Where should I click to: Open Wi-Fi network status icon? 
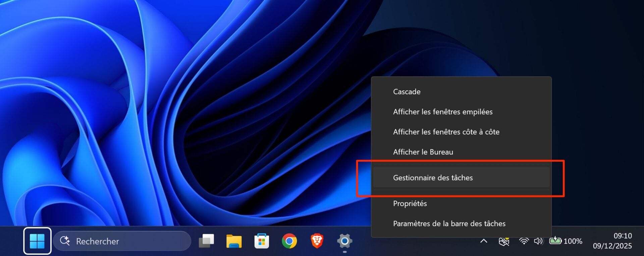[x=524, y=241]
